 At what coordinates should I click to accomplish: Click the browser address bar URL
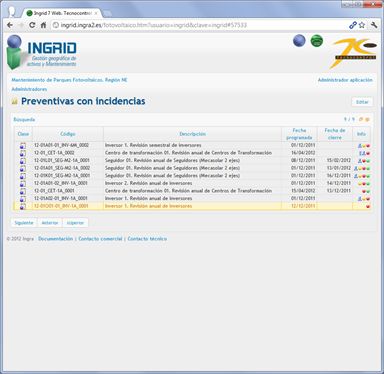[x=154, y=25]
